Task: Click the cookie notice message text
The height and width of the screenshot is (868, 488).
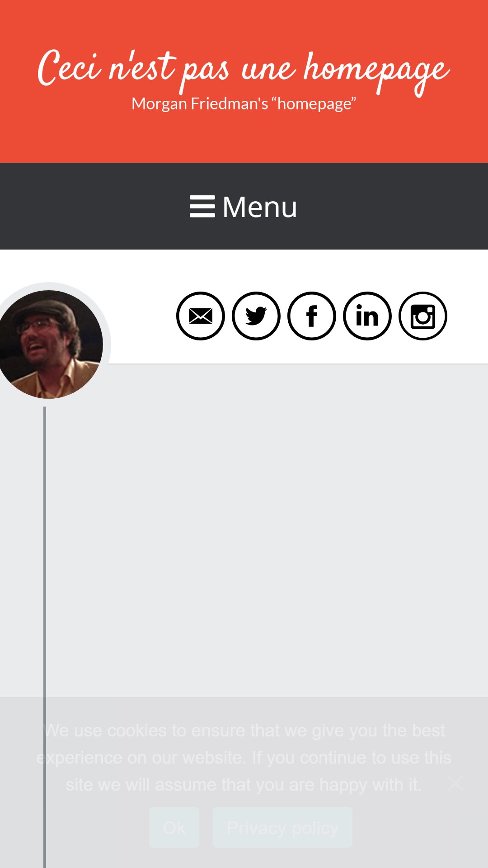Action: click(244, 758)
